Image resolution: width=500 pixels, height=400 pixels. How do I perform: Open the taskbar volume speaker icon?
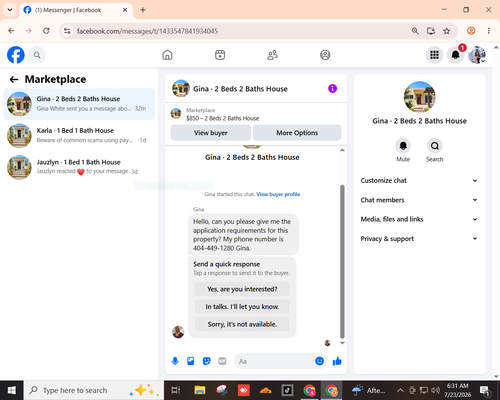435,390
